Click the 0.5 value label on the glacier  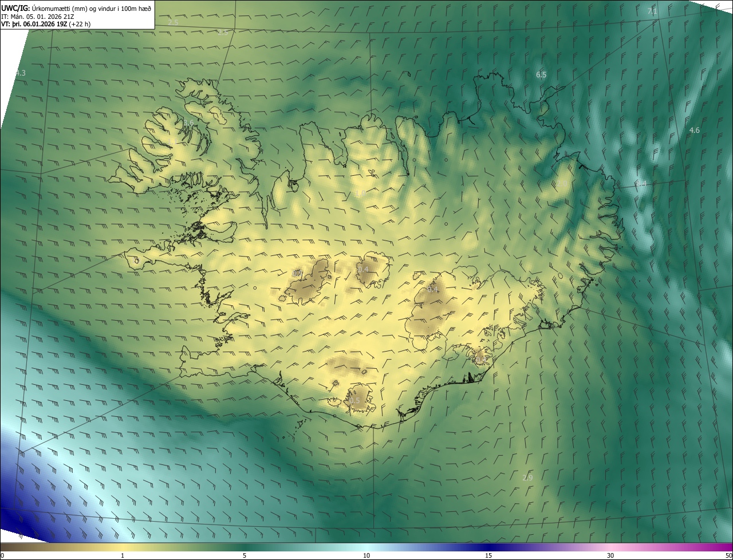(354, 401)
